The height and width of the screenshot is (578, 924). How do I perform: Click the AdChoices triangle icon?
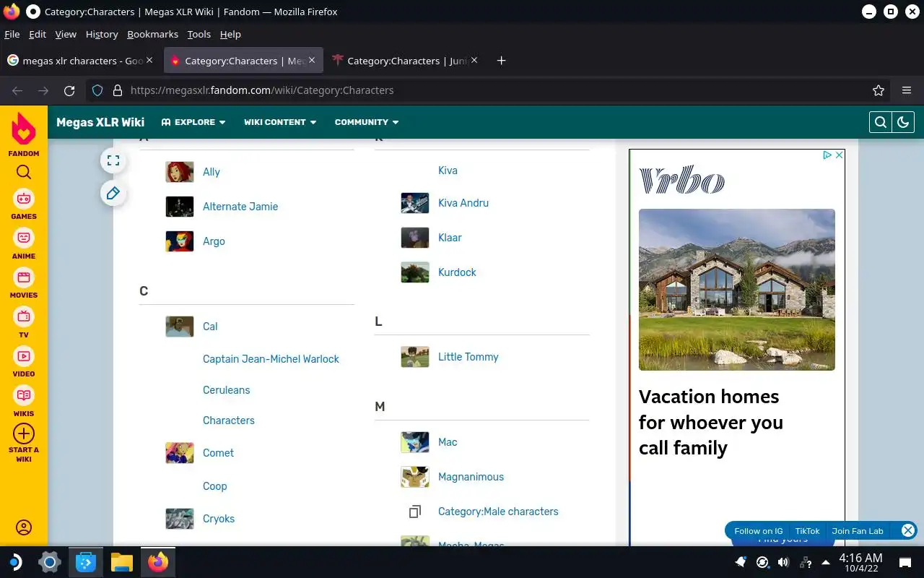click(828, 155)
